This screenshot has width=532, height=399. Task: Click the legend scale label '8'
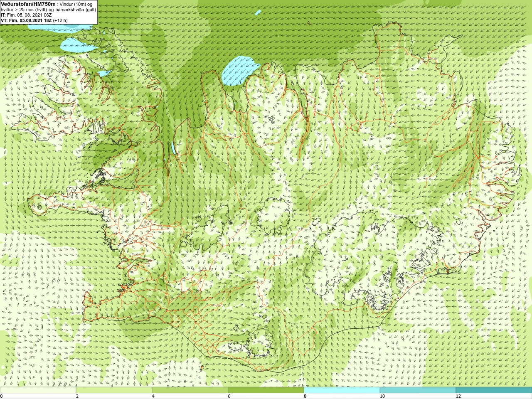coord(305,396)
